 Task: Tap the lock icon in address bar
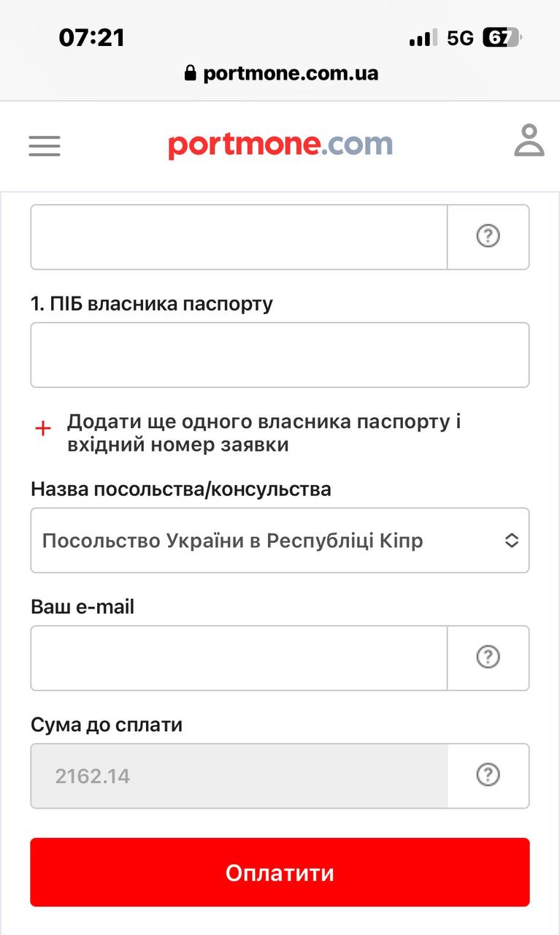click(x=191, y=73)
